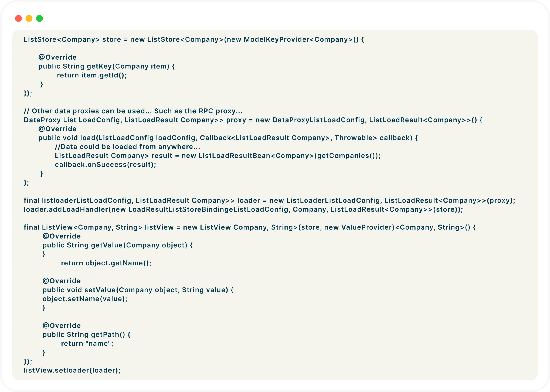Click the 'public void load' method signature
Image resolution: width=550 pixels, height=392 pixels.
coord(228,138)
